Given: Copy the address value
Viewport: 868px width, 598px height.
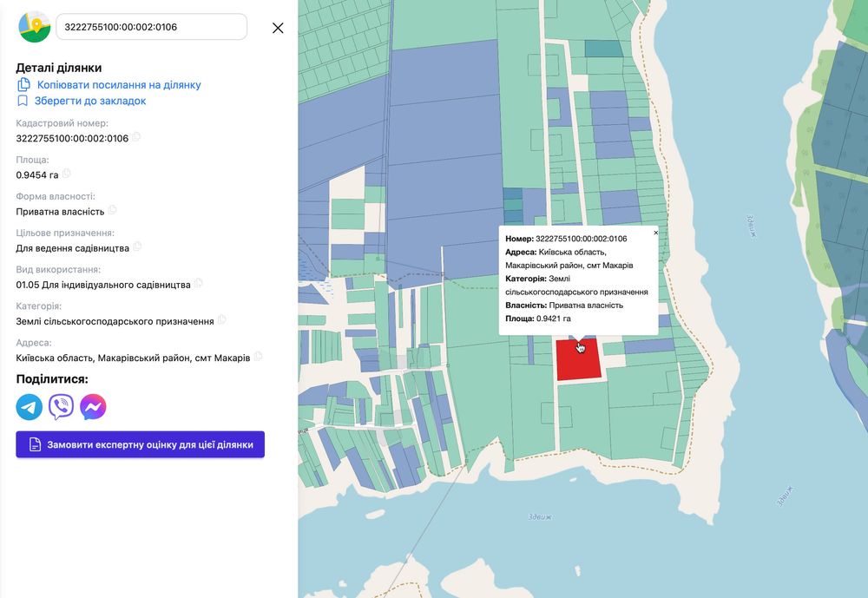Looking at the screenshot, I should [x=258, y=357].
